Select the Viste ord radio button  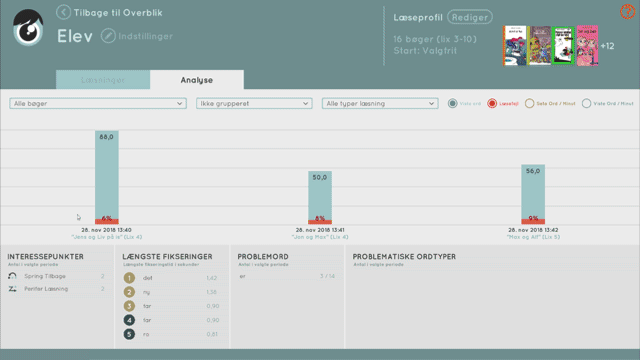pyautogui.click(x=452, y=103)
